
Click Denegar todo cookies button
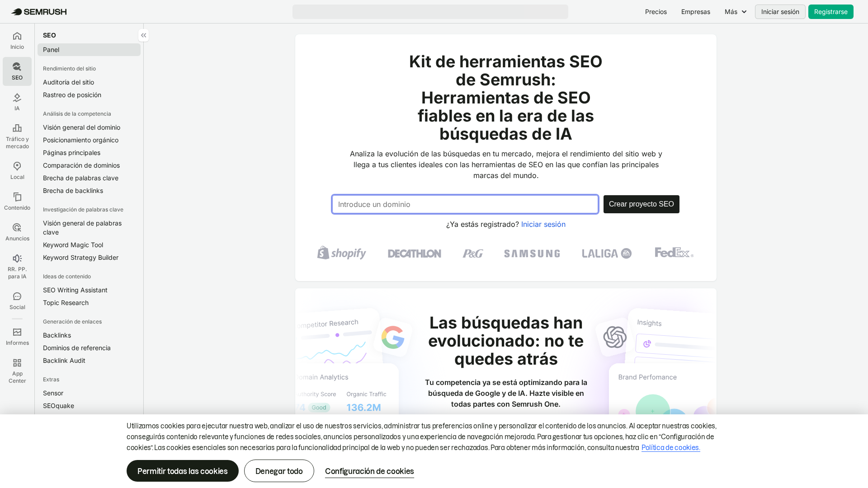[279, 471]
